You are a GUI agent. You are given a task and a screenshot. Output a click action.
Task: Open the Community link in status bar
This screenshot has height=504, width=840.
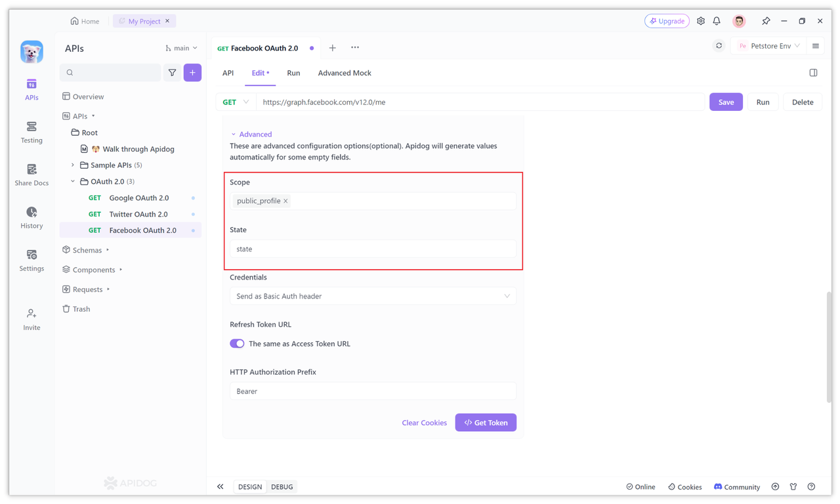point(736,487)
